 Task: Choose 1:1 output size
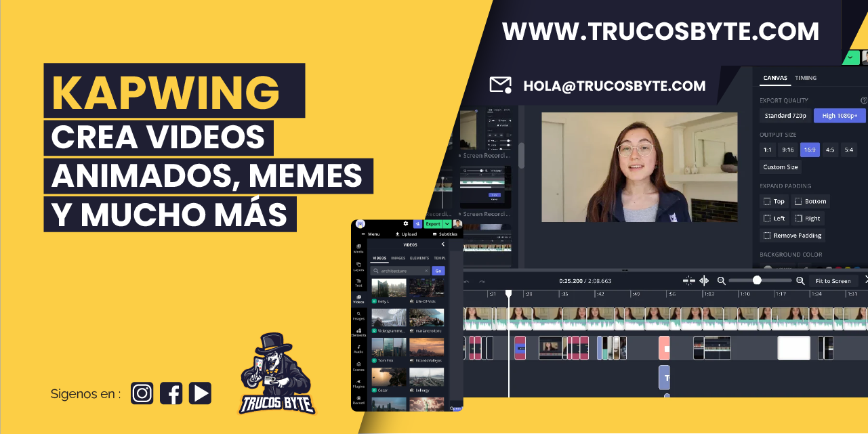768,150
